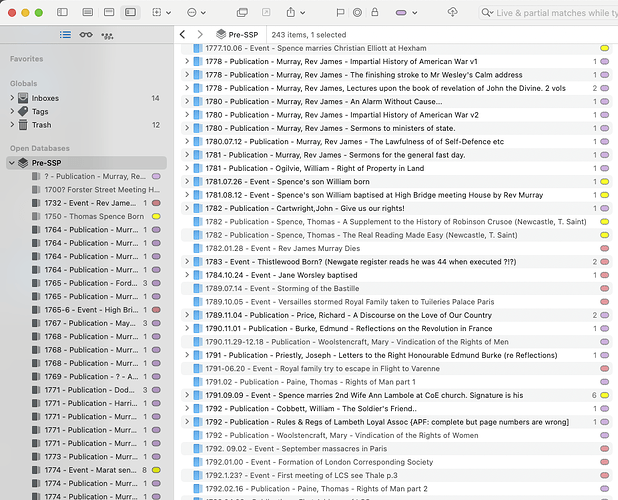The height and width of the screenshot is (500, 618).
Task: Select the navigate list sidebar tab
Action: [65, 35]
